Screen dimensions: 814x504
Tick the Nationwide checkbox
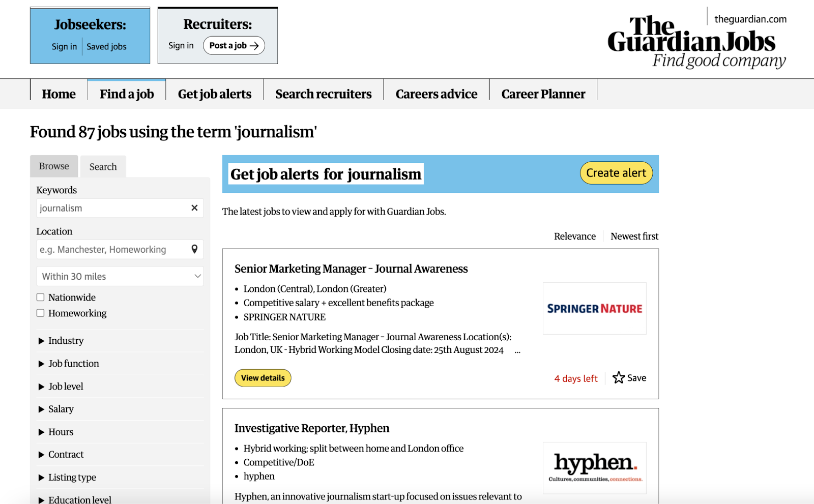(x=40, y=298)
